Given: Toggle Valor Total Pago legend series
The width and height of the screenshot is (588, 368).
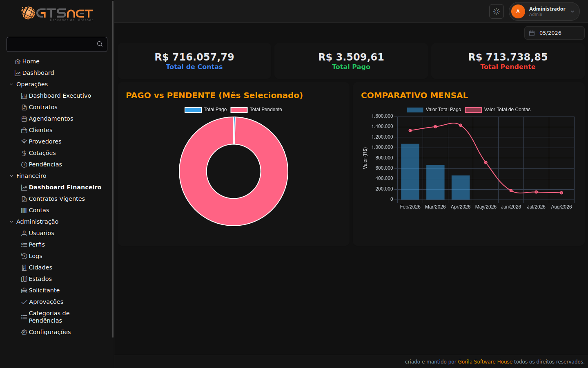Looking at the screenshot, I should pyautogui.click(x=434, y=110).
